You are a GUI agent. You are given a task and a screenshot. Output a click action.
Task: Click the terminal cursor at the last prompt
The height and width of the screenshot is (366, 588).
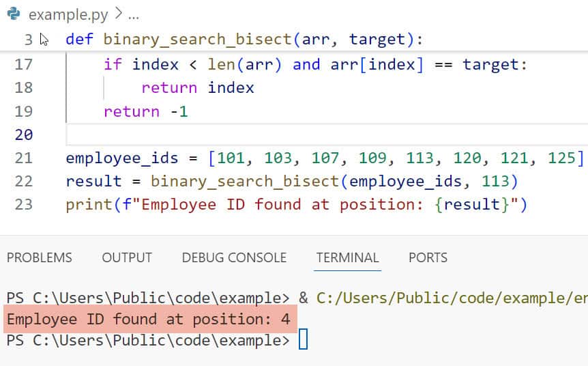[x=304, y=339]
